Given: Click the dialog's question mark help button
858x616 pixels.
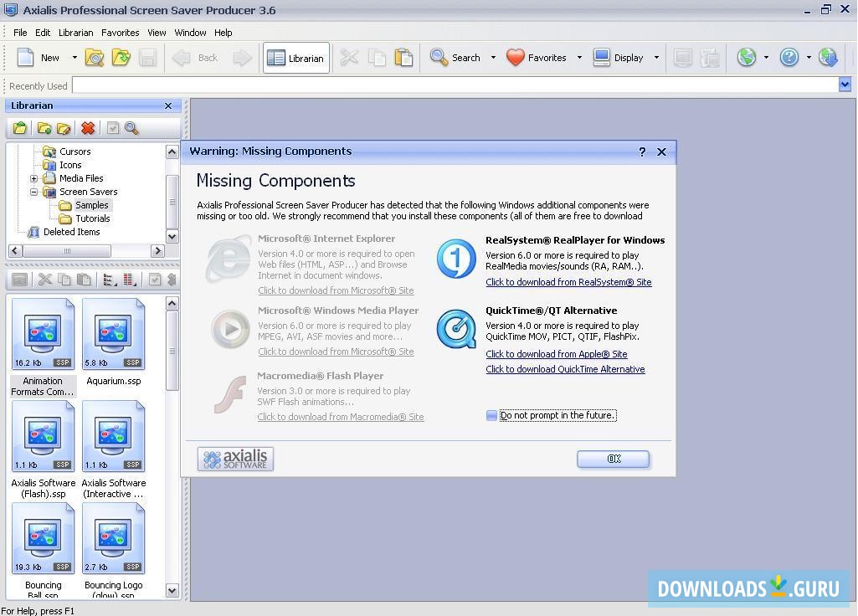Looking at the screenshot, I should coord(642,152).
